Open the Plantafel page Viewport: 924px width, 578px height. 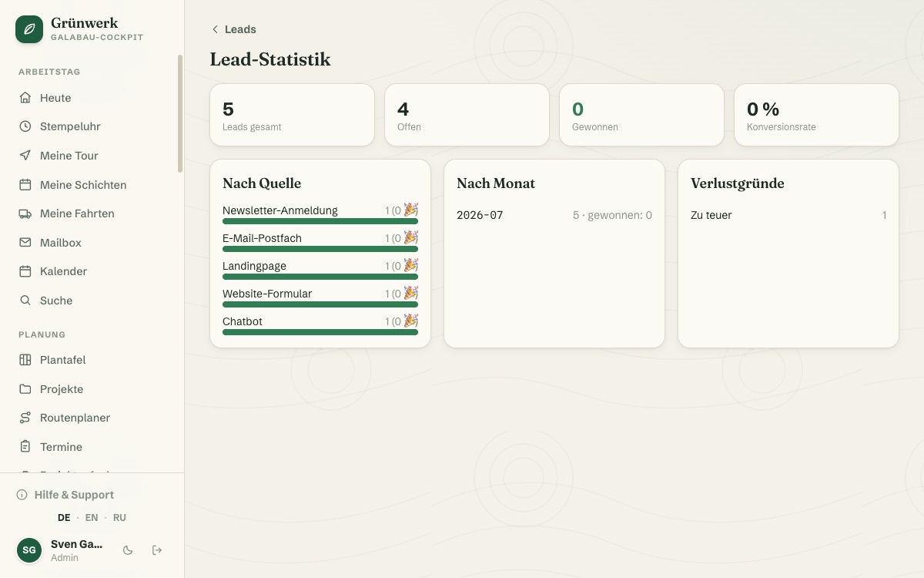92,360
